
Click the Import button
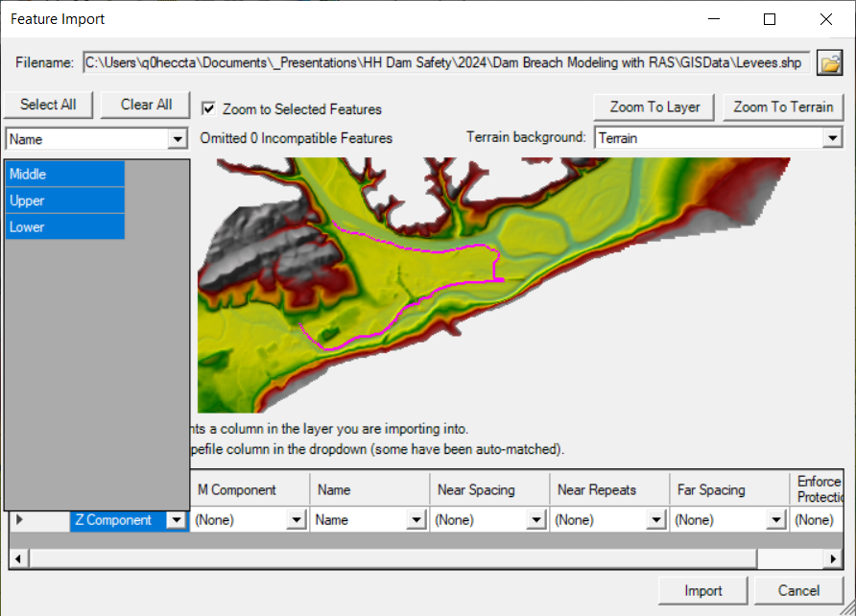[702, 591]
